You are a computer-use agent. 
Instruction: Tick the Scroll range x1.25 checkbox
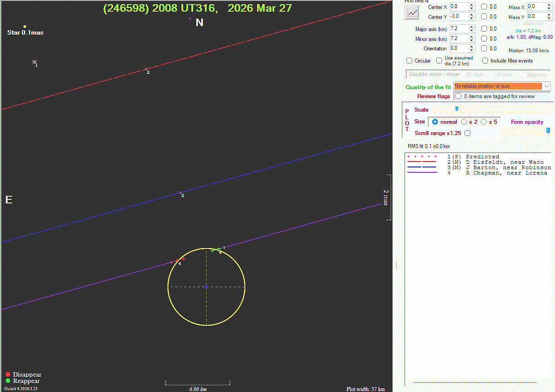click(x=468, y=133)
